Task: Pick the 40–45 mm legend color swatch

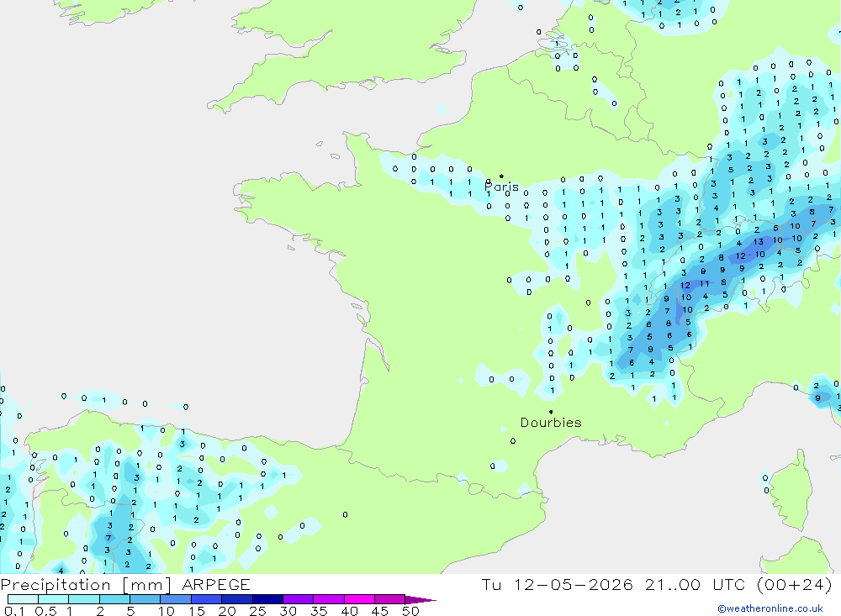Action: click(x=359, y=599)
